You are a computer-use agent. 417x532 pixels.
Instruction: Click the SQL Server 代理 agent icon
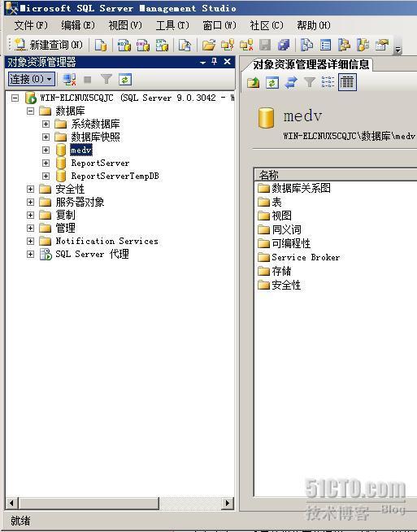pos(46,254)
